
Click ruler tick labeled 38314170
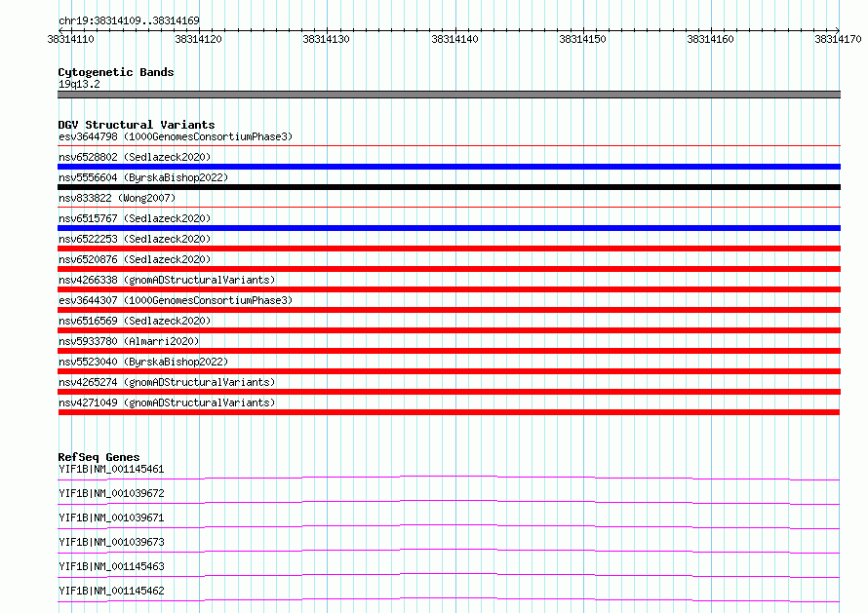tap(838, 39)
